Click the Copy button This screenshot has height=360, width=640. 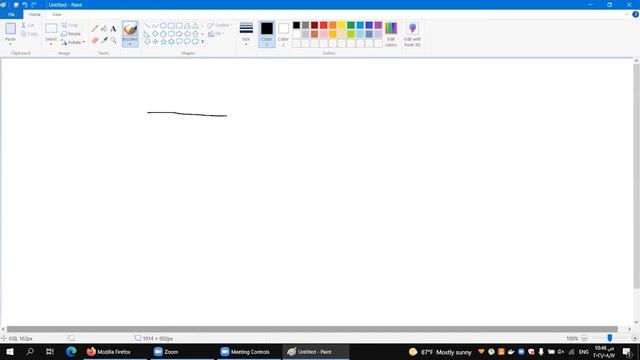[29, 34]
